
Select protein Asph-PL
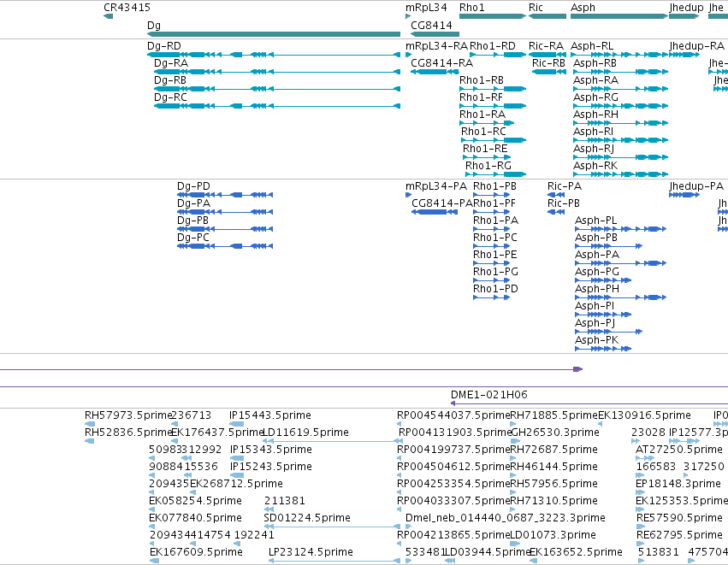coord(621,229)
